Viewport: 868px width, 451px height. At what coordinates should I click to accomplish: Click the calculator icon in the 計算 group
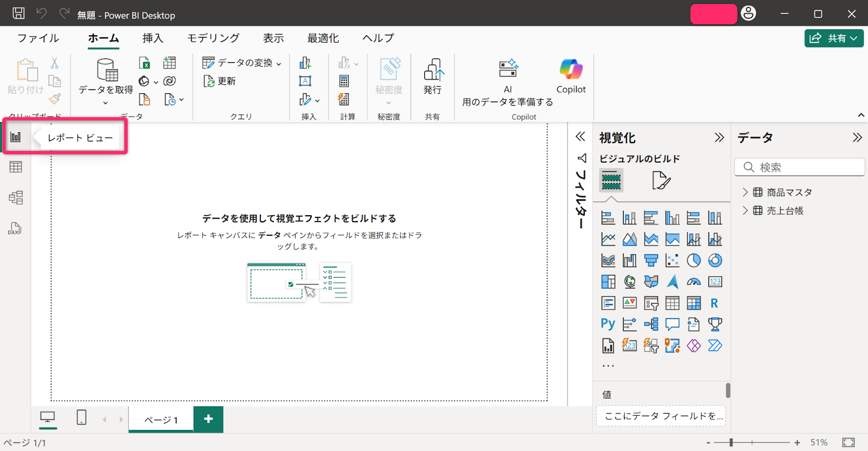click(x=344, y=81)
